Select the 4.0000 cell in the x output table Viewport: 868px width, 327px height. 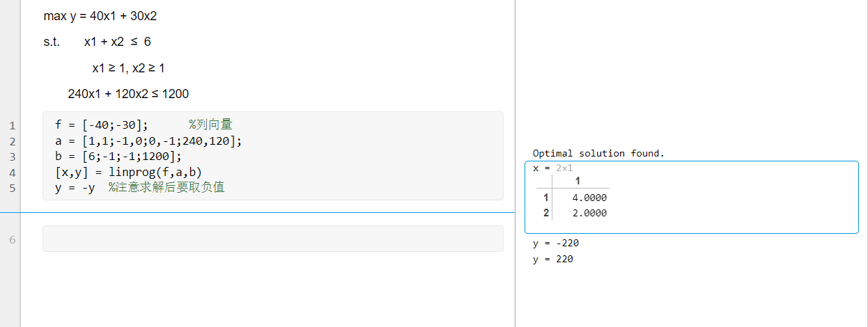pos(589,198)
